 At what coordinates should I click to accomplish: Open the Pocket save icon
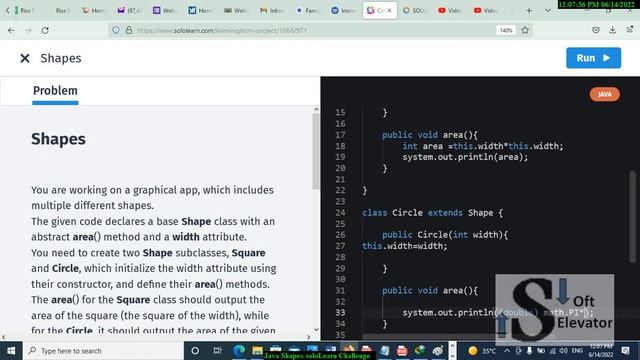(596, 30)
